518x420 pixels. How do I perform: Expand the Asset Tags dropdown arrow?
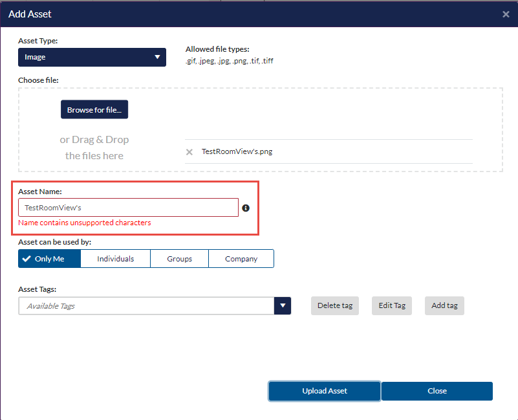point(283,306)
